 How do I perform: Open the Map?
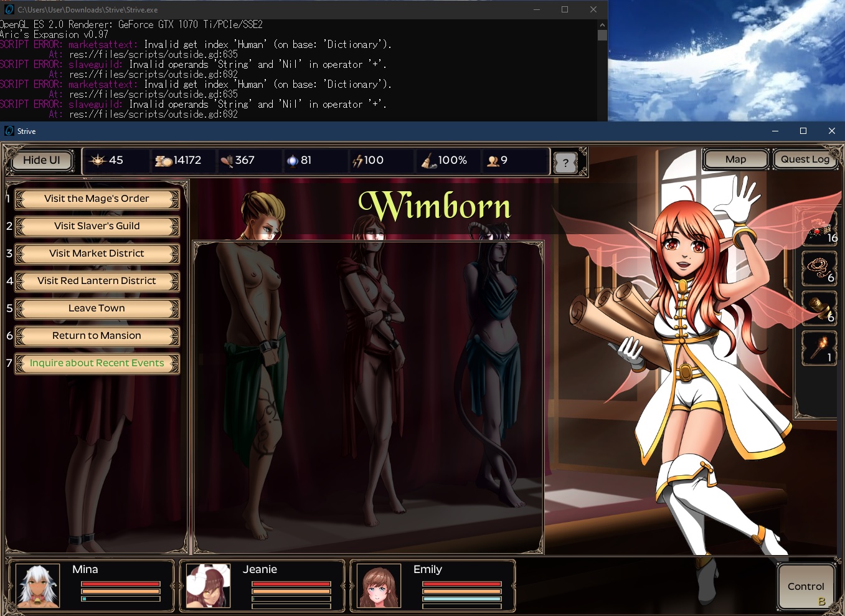tap(735, 159)
